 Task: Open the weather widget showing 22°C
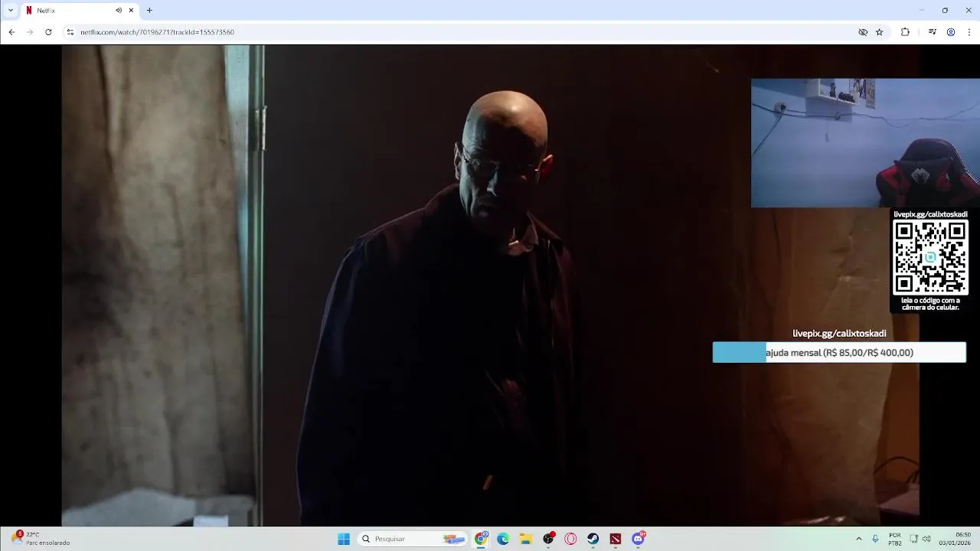point(41,539)
